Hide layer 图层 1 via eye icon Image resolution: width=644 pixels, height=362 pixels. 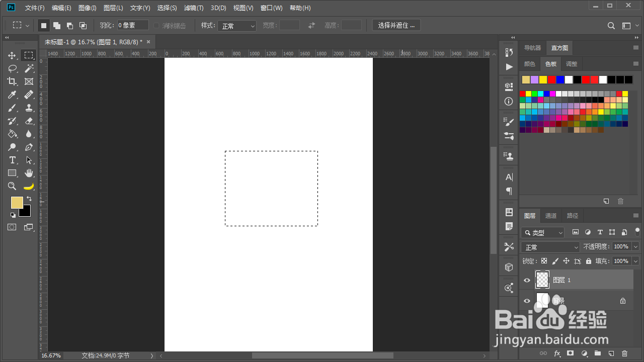point(527,280)
